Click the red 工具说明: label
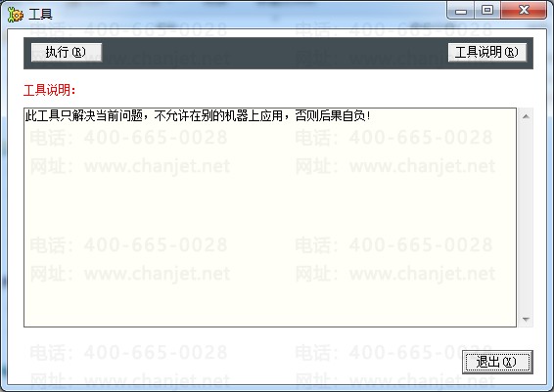This screenshot has width=554, height=392. click(50, 90)
